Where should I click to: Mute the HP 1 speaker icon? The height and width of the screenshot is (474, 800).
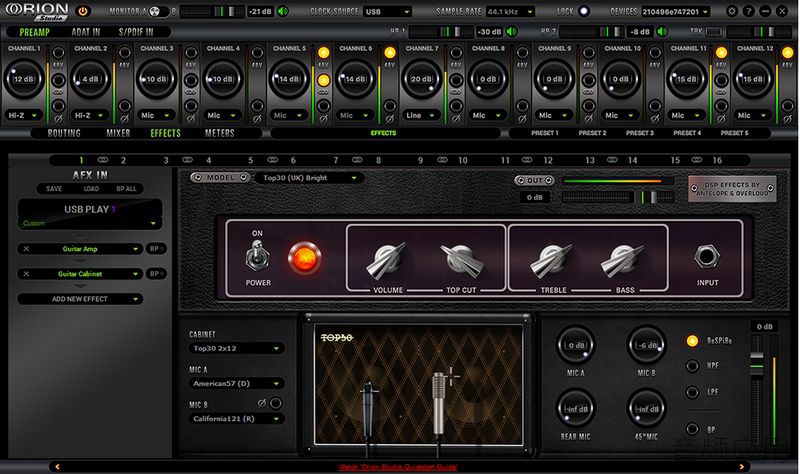(511, 32)
